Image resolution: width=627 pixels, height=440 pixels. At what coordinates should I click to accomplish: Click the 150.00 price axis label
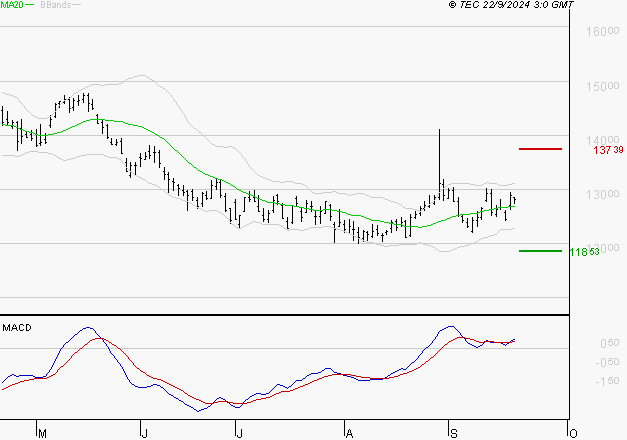click(x=603, y=86)
